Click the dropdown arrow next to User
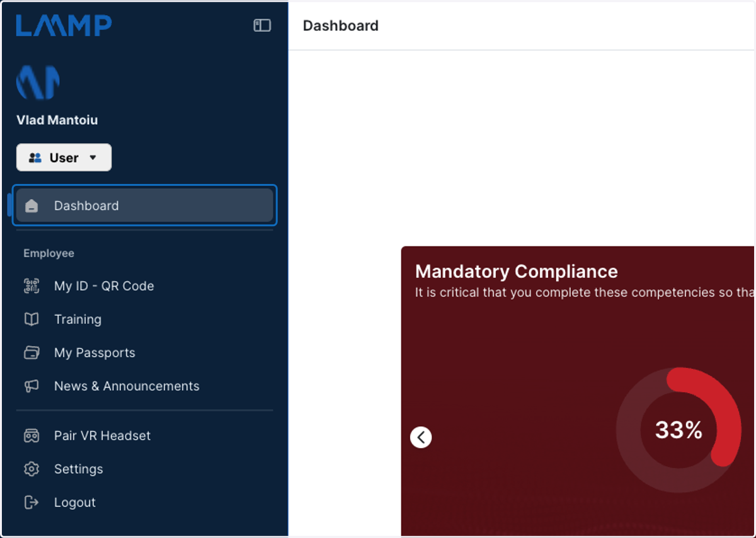Screen dimensions: 756x538 [93, 157]
